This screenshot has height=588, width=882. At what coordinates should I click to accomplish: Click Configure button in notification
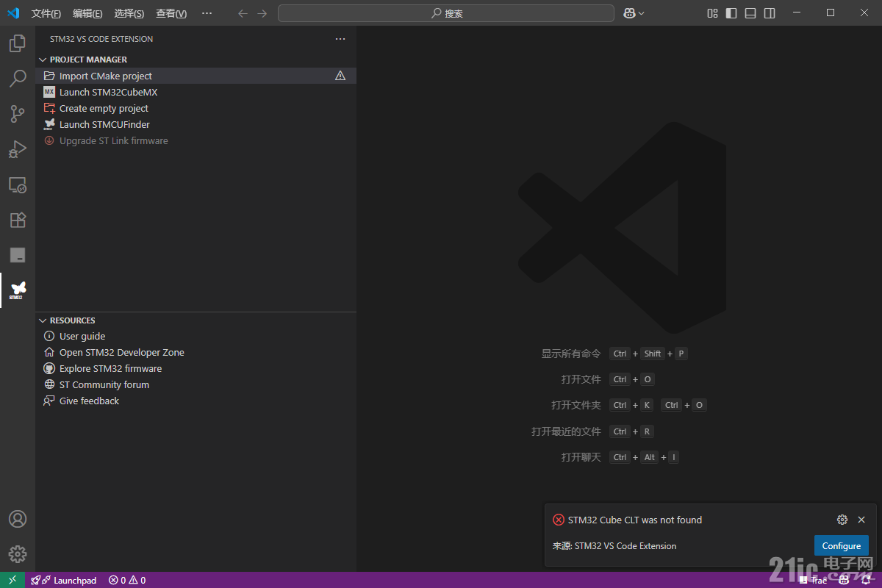(x=842, y=546)
